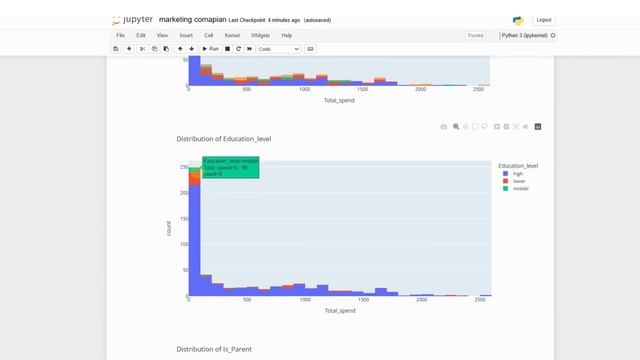Open the View menu
Screen dimensions: 640x360
point(162,36)
